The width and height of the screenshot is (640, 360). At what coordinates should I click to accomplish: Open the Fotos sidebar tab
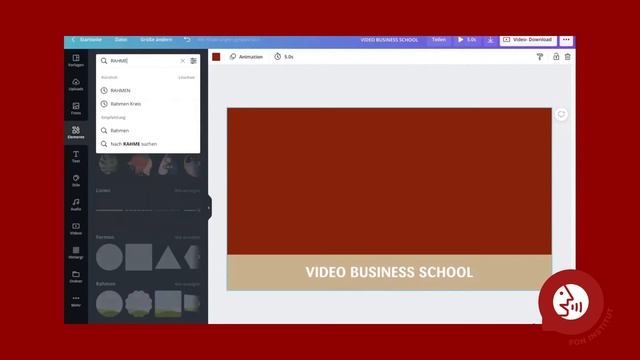click(76, 108)
